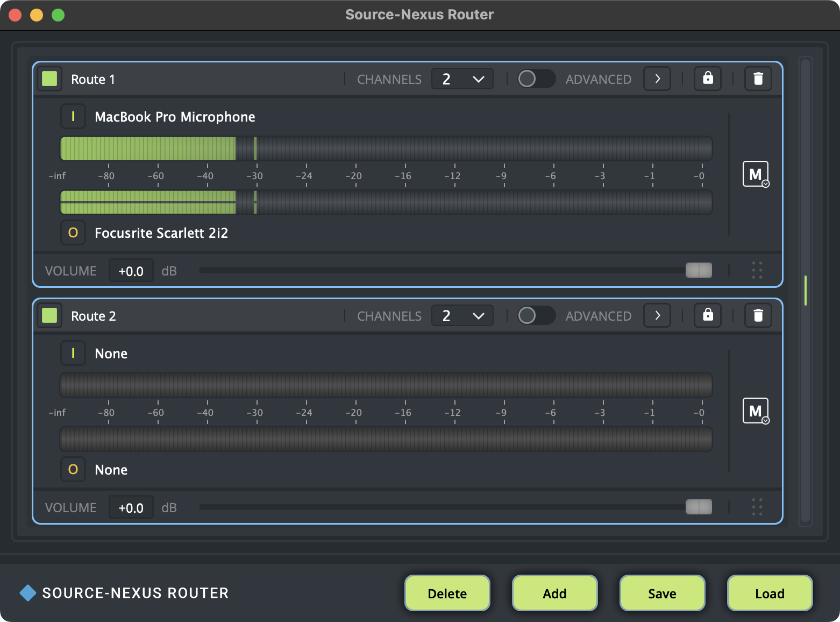Click the lock icon on Route 1
840x622 pixels.
point(708,79)
